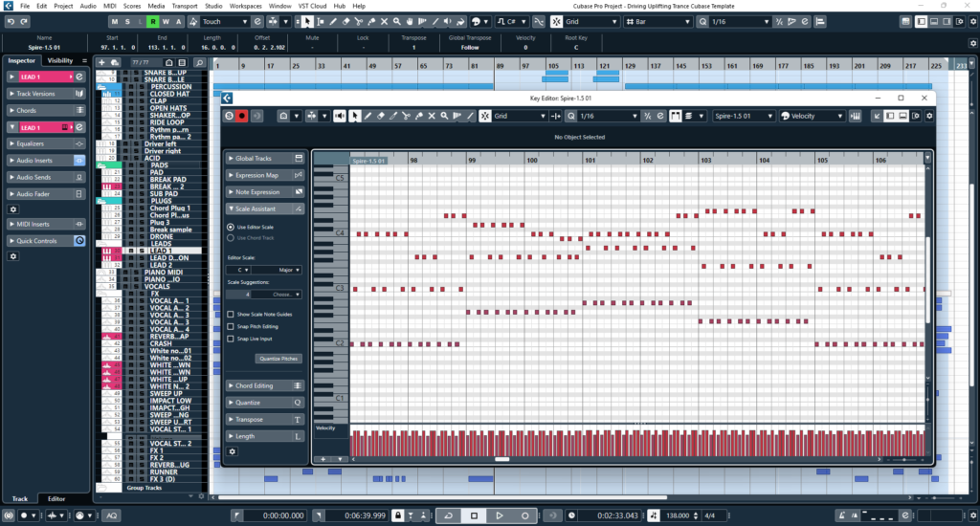
Task: Click the AQ auto-quantize icon in transport
Action: [x=111, y=515]
